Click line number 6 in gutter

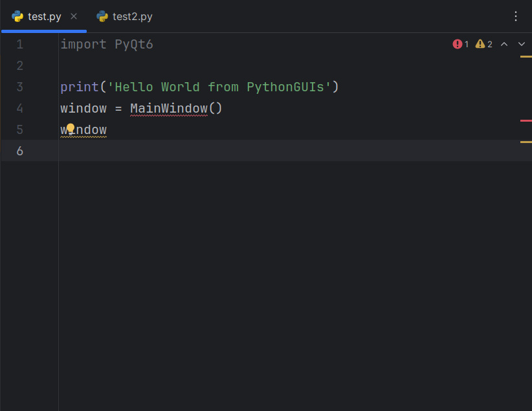point(19,151)
